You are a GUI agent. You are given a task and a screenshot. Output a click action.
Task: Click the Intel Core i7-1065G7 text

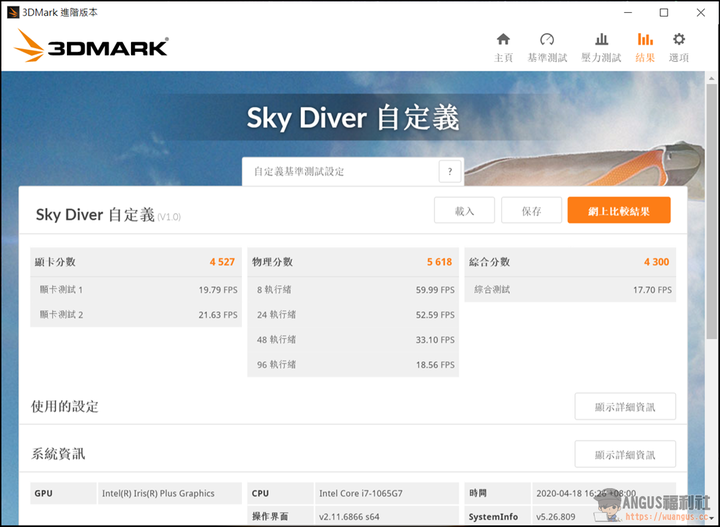coord(361,493)
